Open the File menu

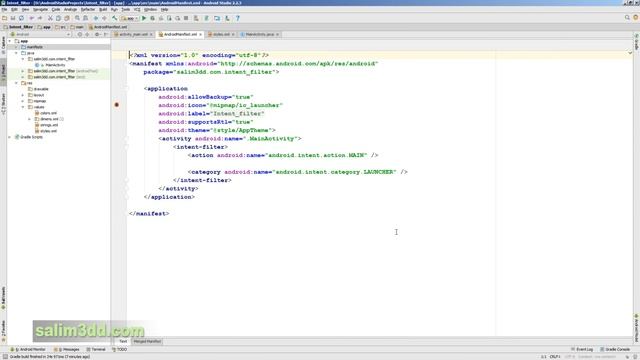[x=4, y=9]
